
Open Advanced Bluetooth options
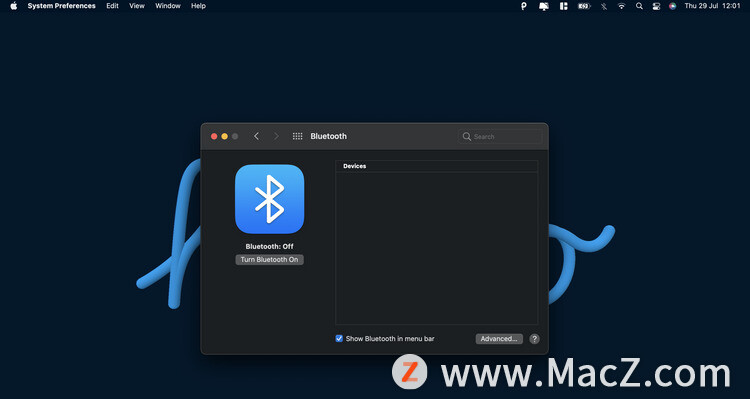point(499,339)
